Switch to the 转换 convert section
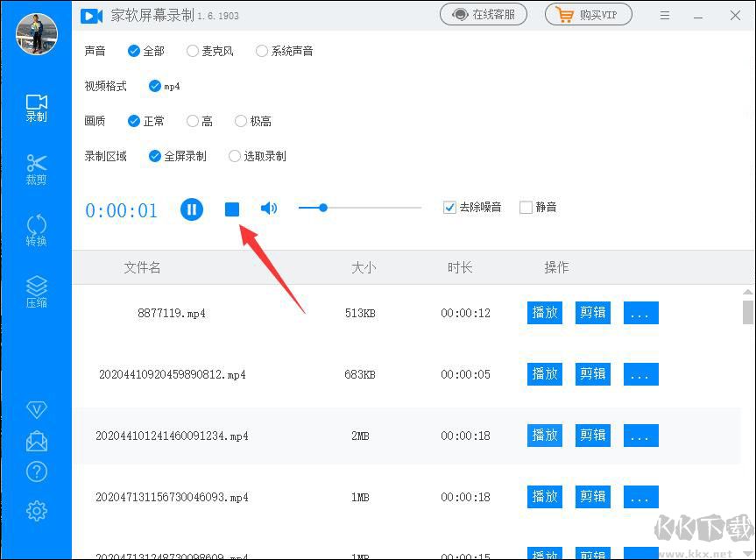The height and width of the screenshot is (560, 756). pos(37,230)
